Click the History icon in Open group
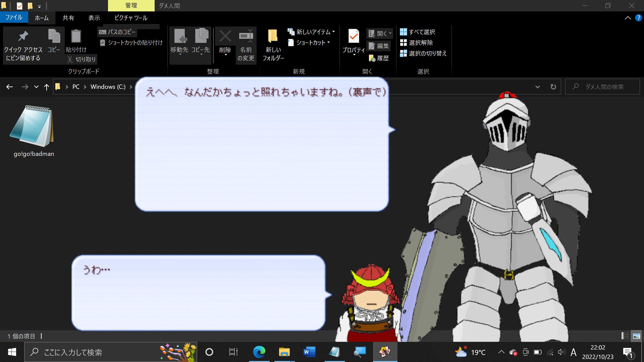This screenshot has height=362, width=644. (x=372, y=58)
